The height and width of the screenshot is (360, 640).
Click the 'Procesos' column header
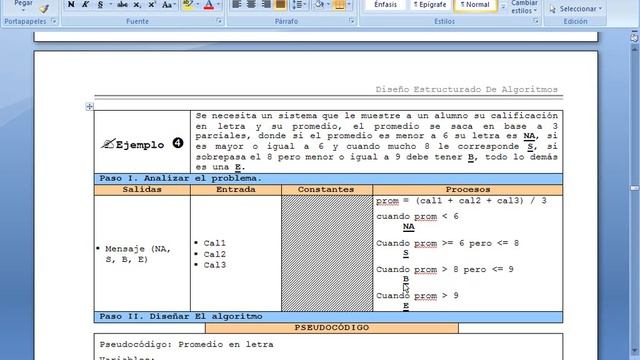tap(468, 189)
